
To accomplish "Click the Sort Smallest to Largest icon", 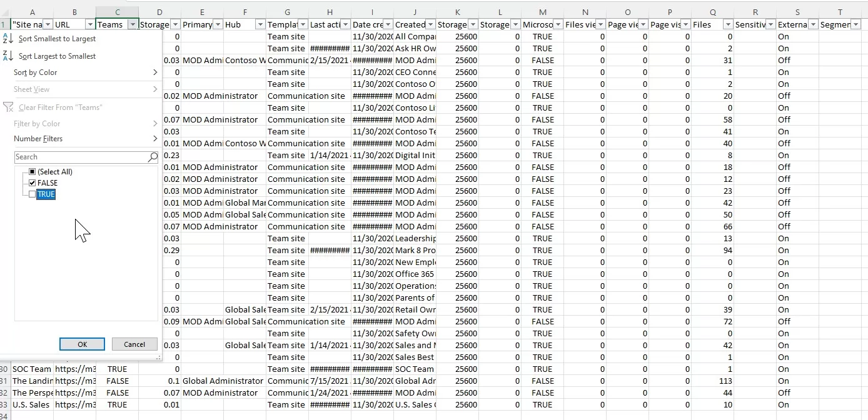I will 8,38.
